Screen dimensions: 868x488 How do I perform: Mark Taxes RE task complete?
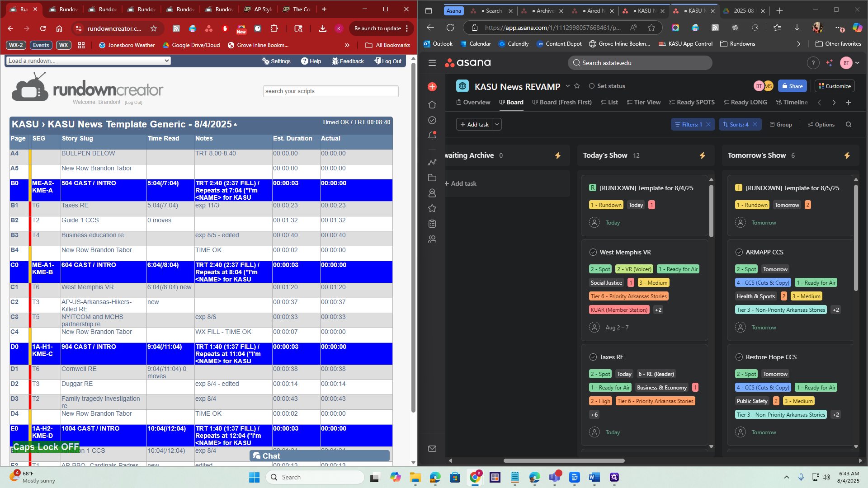tap(593, 357)
